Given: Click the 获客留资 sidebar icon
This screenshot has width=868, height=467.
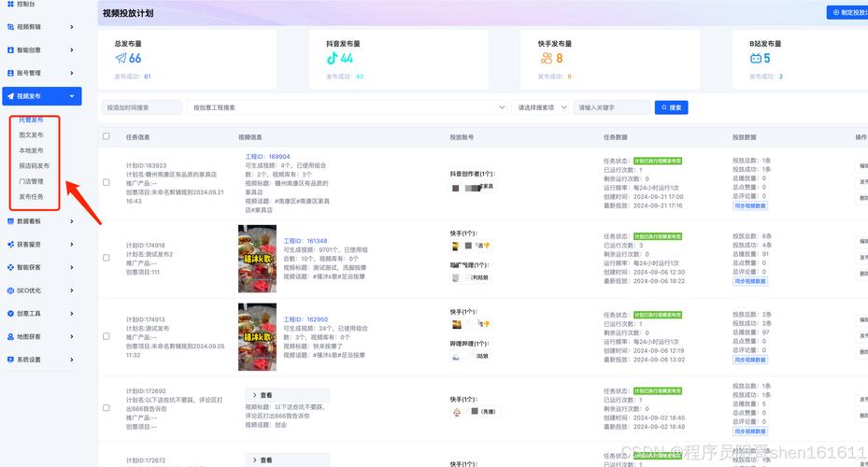Looking at the screenshot, I should [x=10, y=244].
